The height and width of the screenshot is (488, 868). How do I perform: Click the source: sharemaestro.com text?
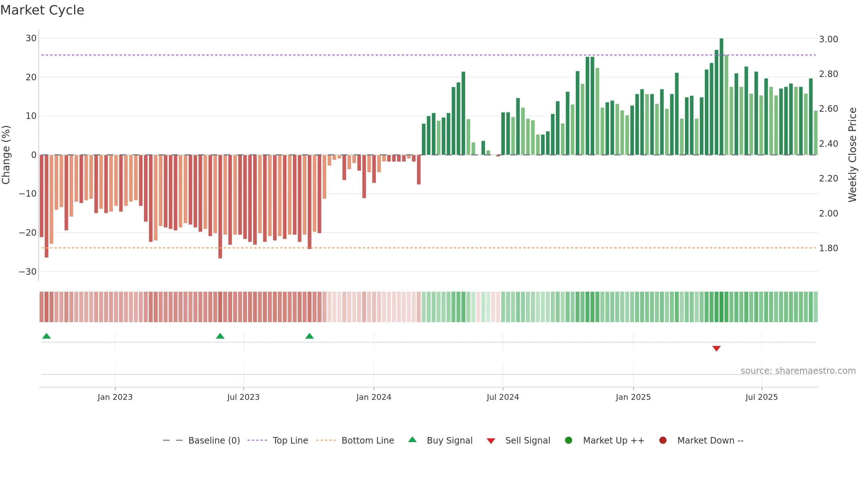coord(798,371)
